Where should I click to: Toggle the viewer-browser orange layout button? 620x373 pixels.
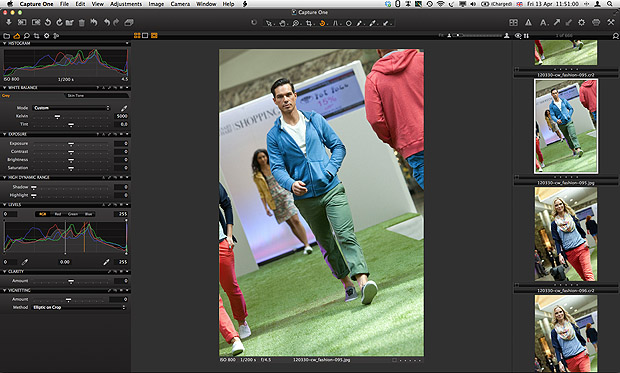click(x=154, y=36)
